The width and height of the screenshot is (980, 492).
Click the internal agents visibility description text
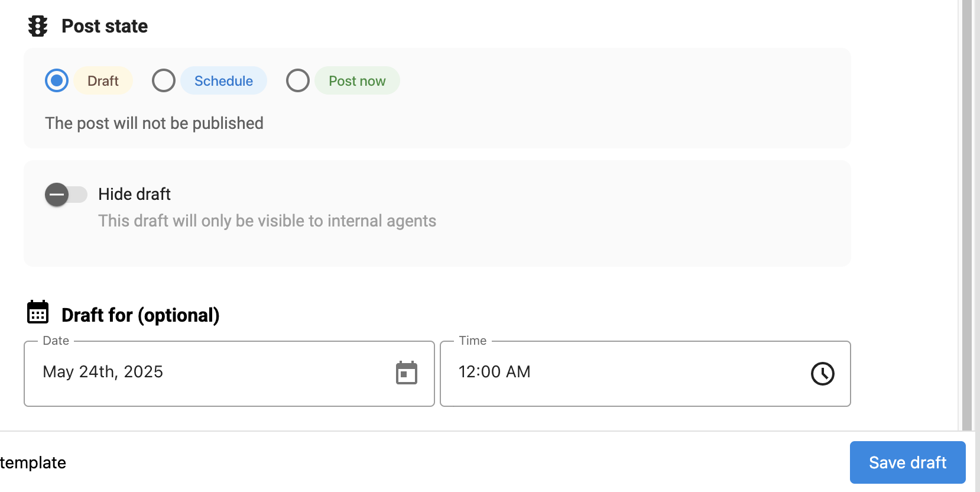click(x=267, y=221)
